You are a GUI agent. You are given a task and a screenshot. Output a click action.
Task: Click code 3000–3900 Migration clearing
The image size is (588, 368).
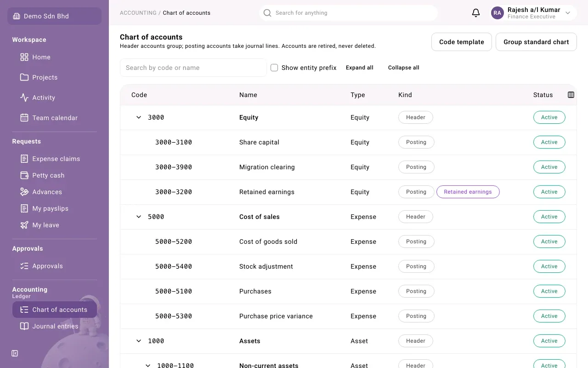click(x=174, y=167)
